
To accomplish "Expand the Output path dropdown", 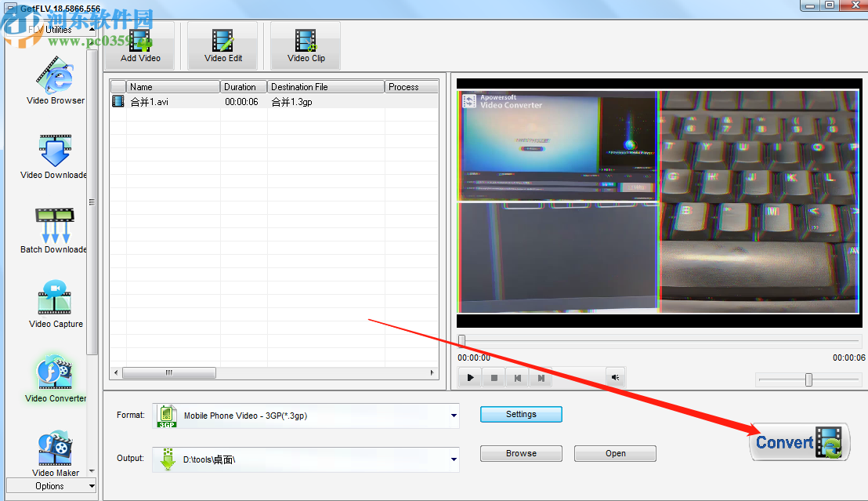I will 454,459.
